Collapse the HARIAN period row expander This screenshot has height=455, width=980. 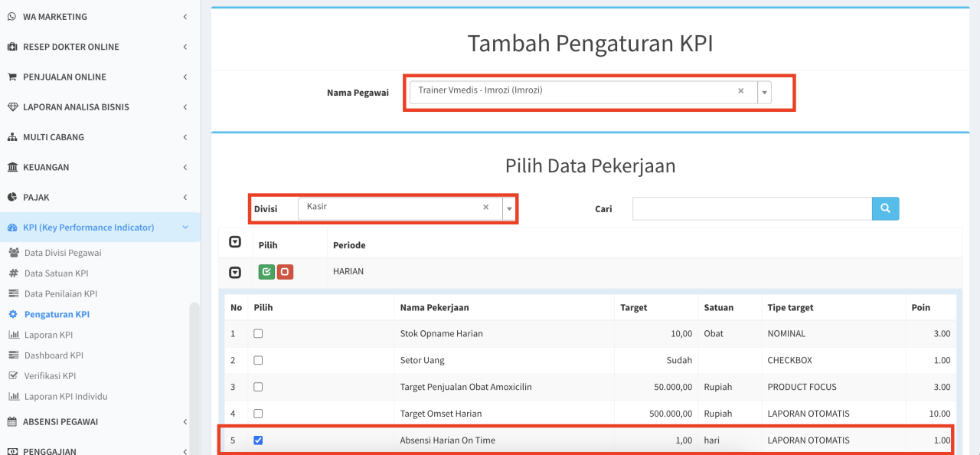(235, 272)
